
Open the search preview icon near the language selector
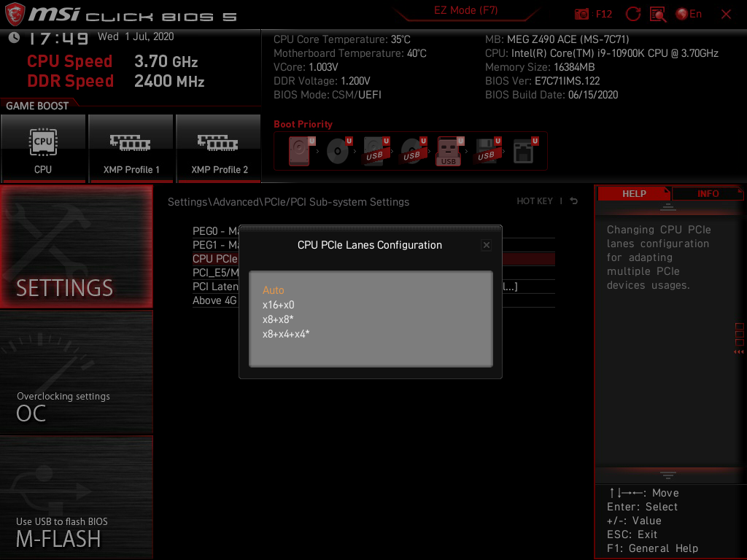coord(659,14)
